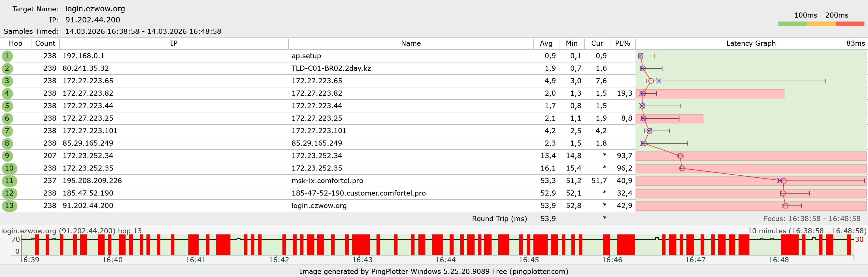
Task: Click the hop 1 green circle icon
Action: tap(7, 56)
